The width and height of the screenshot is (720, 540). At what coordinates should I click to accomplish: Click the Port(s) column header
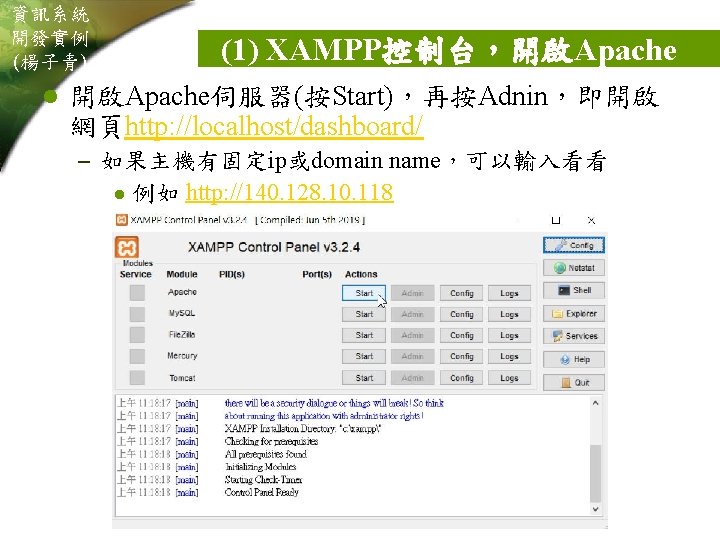317,274
